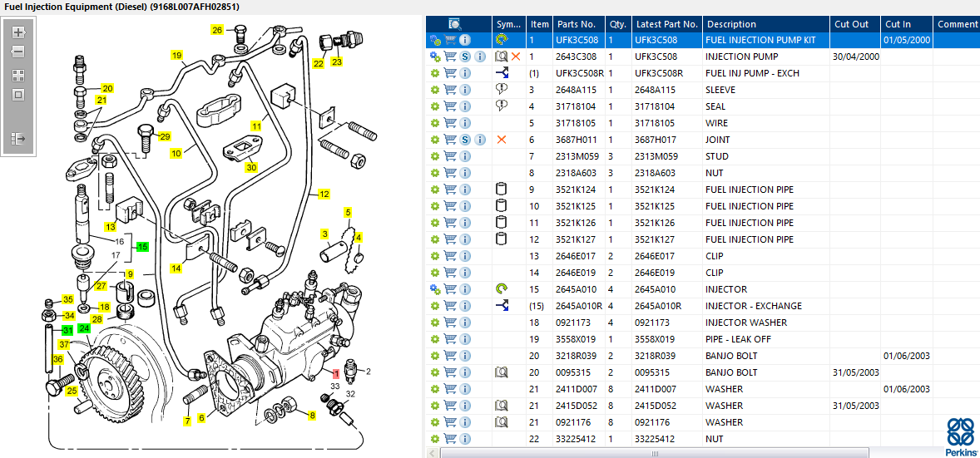Viewport: 980px width, 458px height.
Task: Click the exchange arrow symbol on INJECTOR - EXCHANGE row
Action: 502,306
